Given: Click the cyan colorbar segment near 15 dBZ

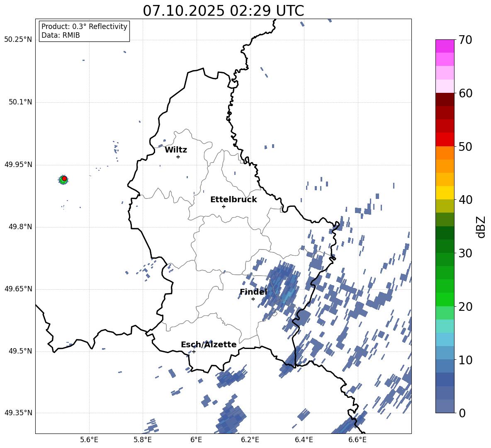Looking at the screenshot, I should [445, 326].
